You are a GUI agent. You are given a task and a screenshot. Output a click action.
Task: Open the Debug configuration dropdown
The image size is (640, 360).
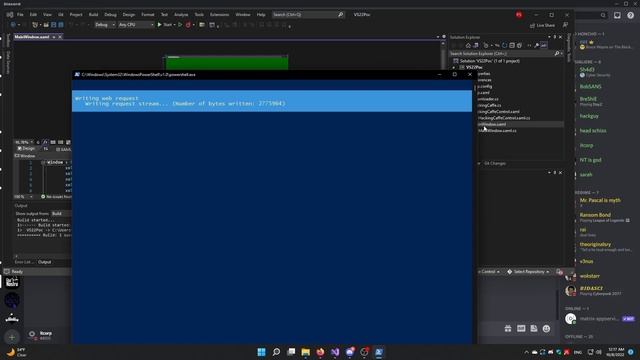point(104,25)
